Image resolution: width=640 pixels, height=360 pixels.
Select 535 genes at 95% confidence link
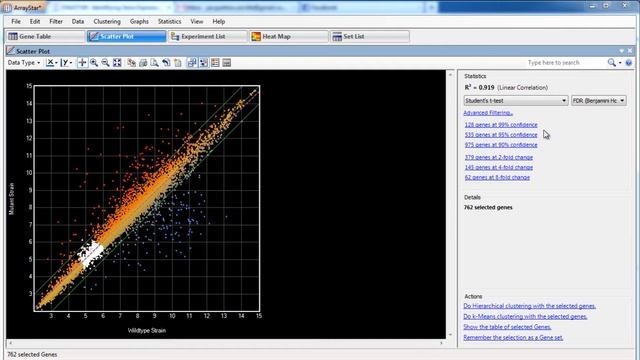tap(501, 135)
